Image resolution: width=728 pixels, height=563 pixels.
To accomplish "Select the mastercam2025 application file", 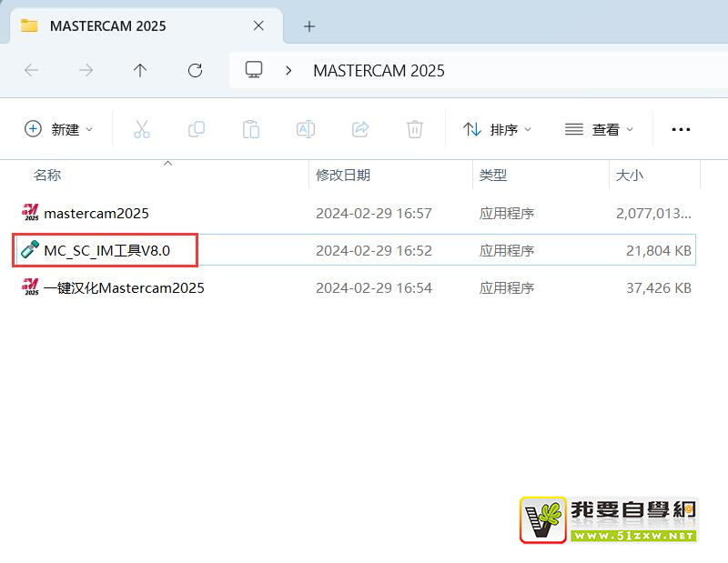I will coord(96,214).
